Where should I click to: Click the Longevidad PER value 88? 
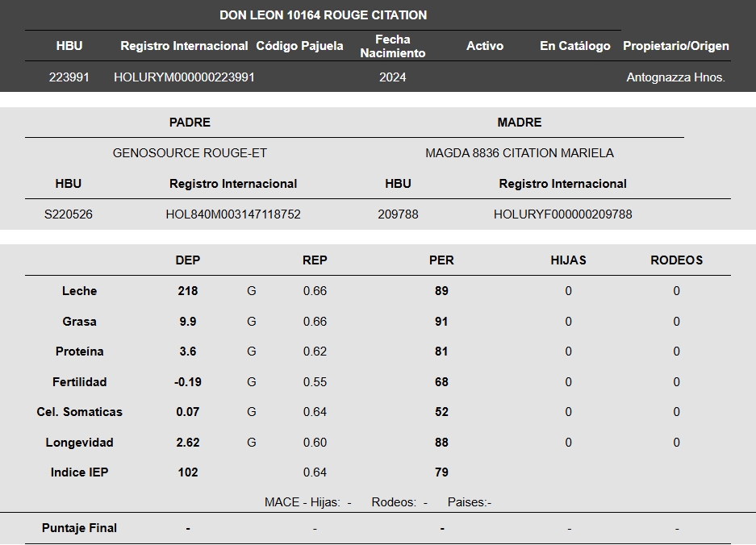point(441,443)
